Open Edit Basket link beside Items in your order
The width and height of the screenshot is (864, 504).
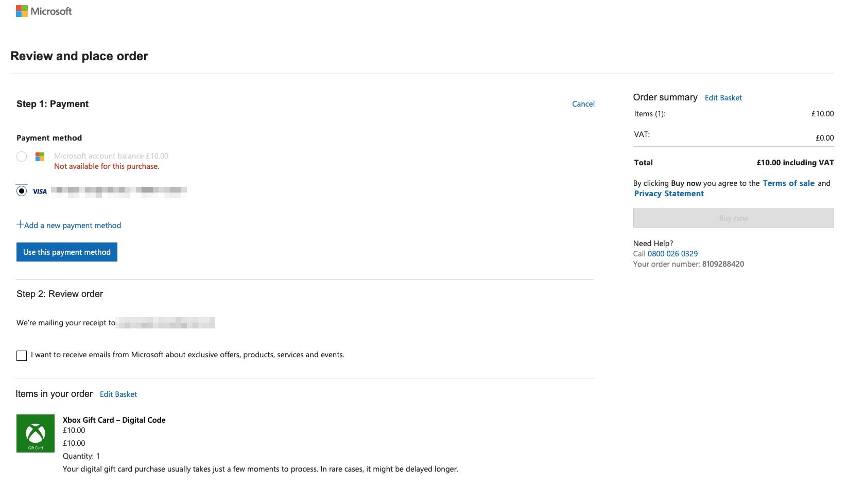pyautogui.click(x=118, y=394)
